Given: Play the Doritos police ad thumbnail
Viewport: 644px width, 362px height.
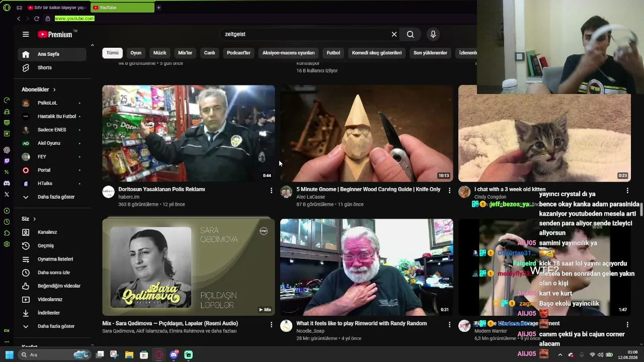Looking at the screenshot, I should pyautogui.click(x=189, y=133).
